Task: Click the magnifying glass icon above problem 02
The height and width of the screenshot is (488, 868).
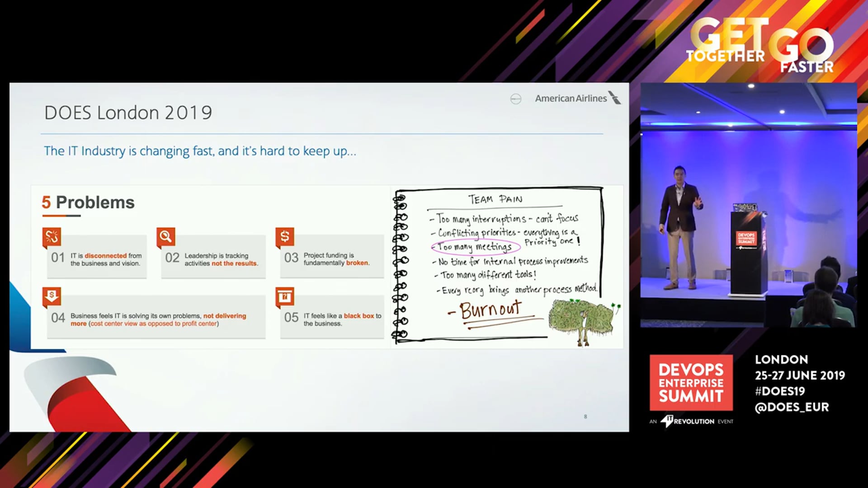Action: pyautogui.click(x=165, y=237)
